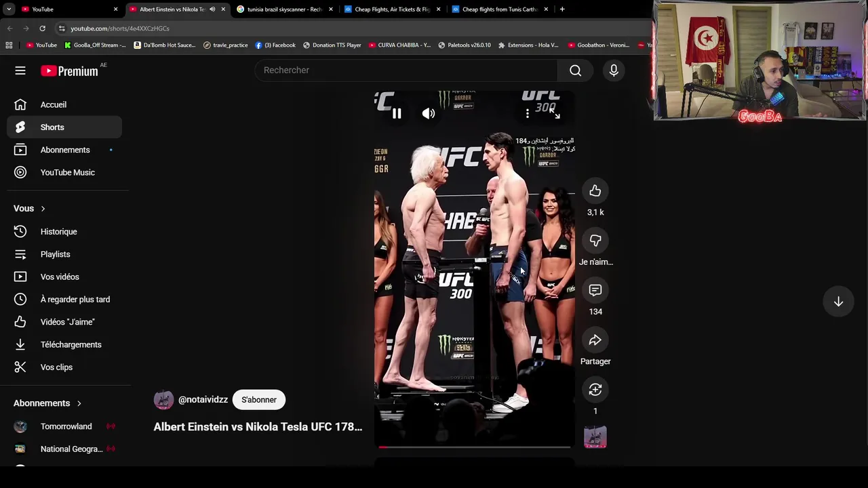Image resolution: width=868 pixels, height=488 pixels.
Task: Open YouTube Music from sidebar
Action: (64, 172)
